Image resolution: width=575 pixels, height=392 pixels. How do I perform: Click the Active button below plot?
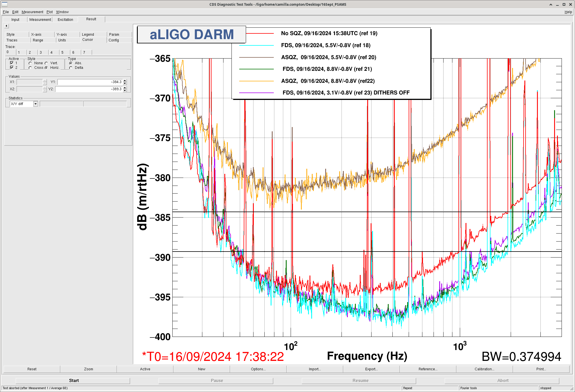point(145,369)
